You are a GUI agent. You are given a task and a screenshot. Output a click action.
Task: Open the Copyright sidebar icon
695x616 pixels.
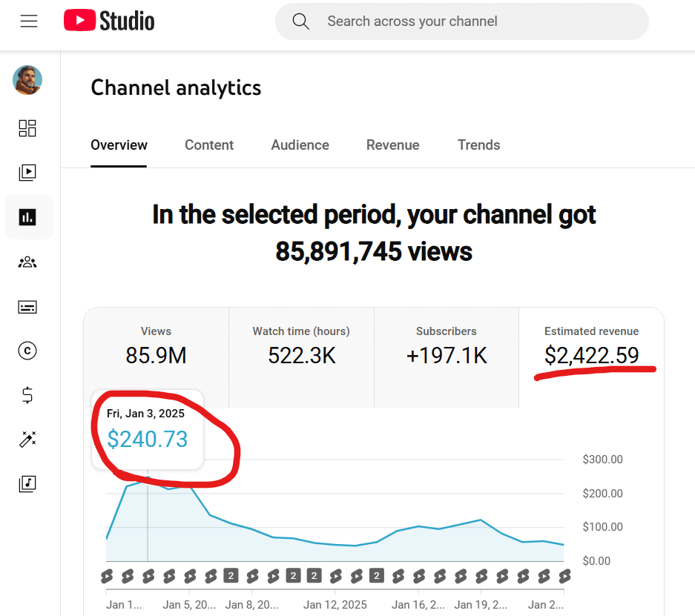point(27,351)
